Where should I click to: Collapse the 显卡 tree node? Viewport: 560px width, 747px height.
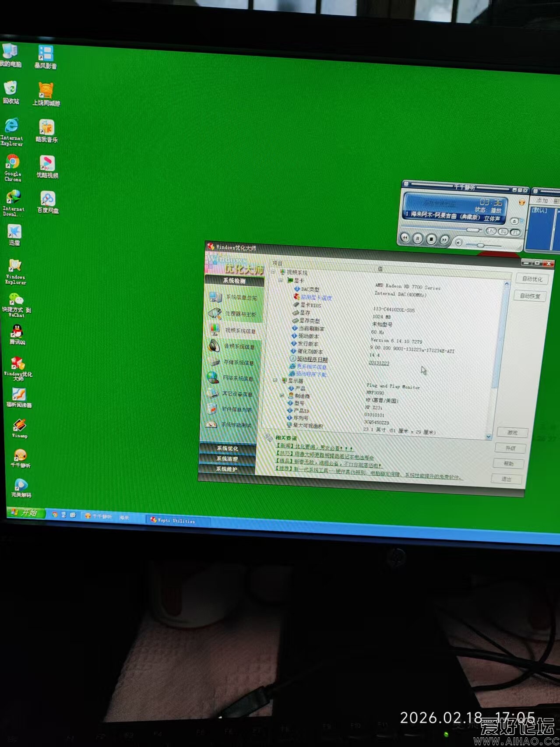[x=281, y=280]
